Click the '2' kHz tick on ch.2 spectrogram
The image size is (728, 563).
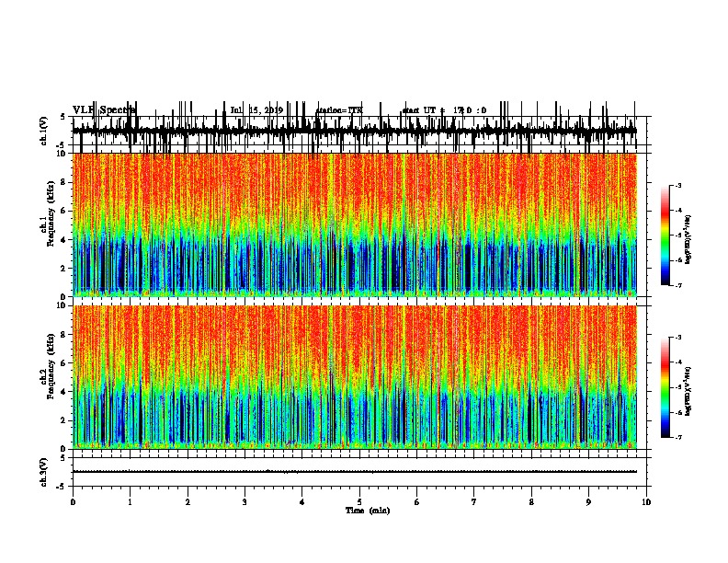(64, 420)
